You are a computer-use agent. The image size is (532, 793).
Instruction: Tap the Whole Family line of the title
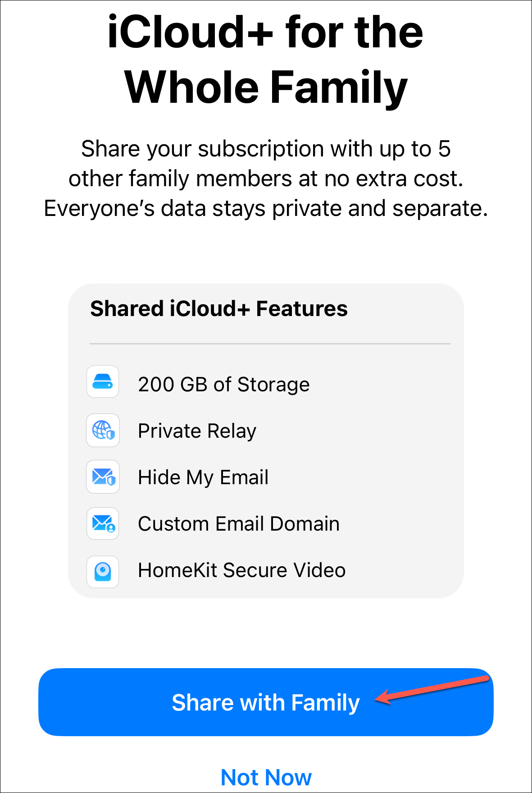(x=266, y=87)
